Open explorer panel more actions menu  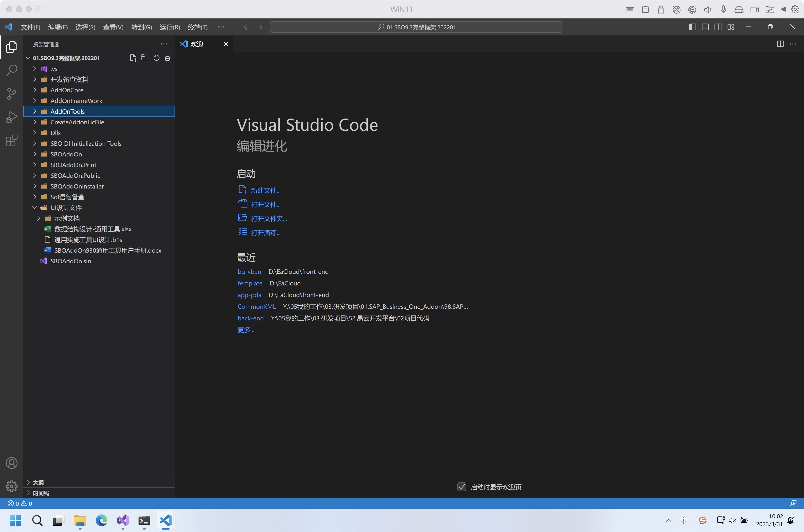click(x=164, y=44)
